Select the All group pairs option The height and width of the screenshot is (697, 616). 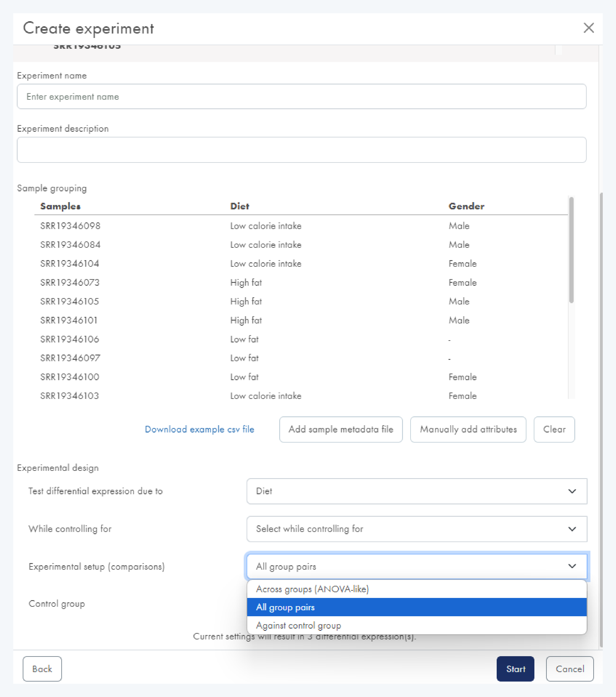(x=285, y=607)
